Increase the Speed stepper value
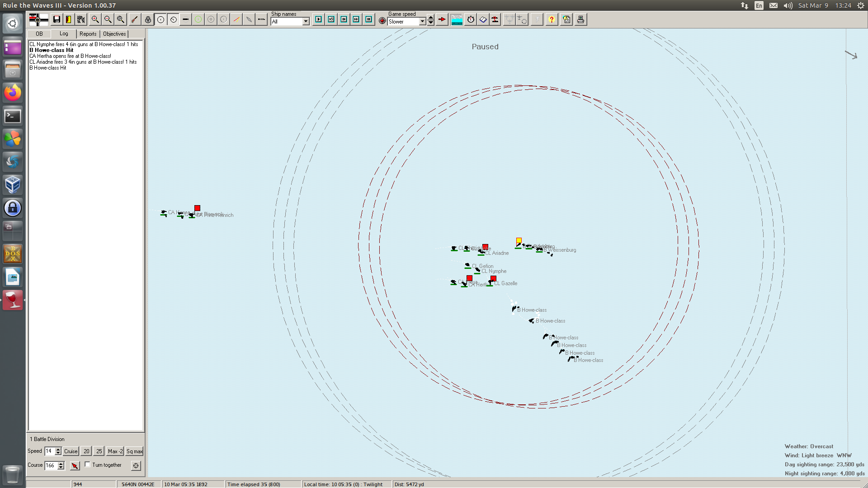This screenshot has height=488, width=868. [58, 449]
